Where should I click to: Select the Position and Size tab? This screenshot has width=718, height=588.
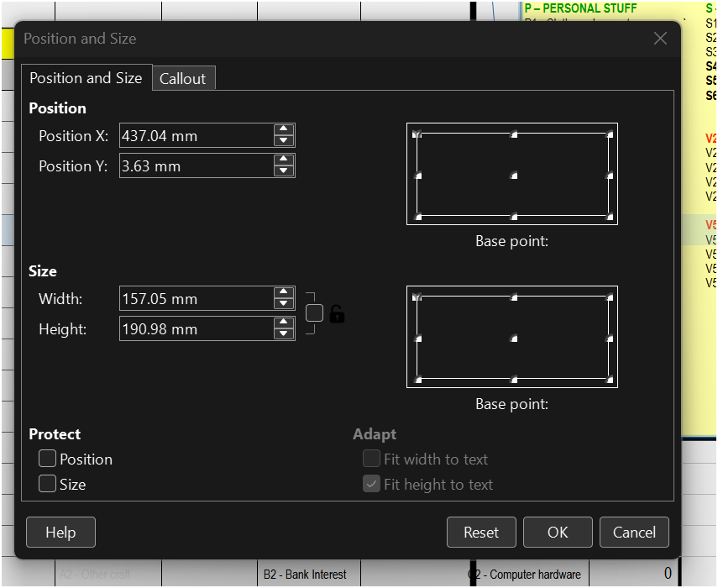pos(86,77)
